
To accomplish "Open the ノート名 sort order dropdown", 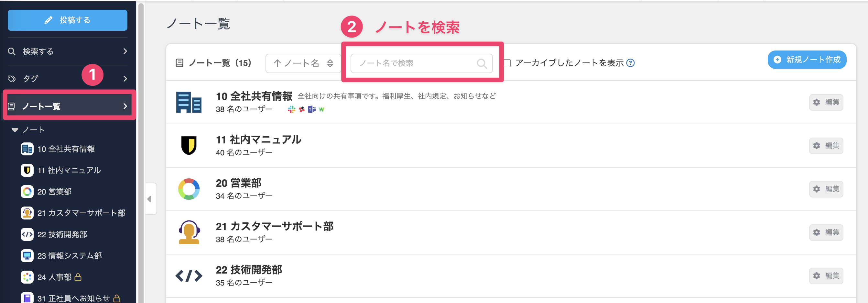I will (x=303, y=63).
